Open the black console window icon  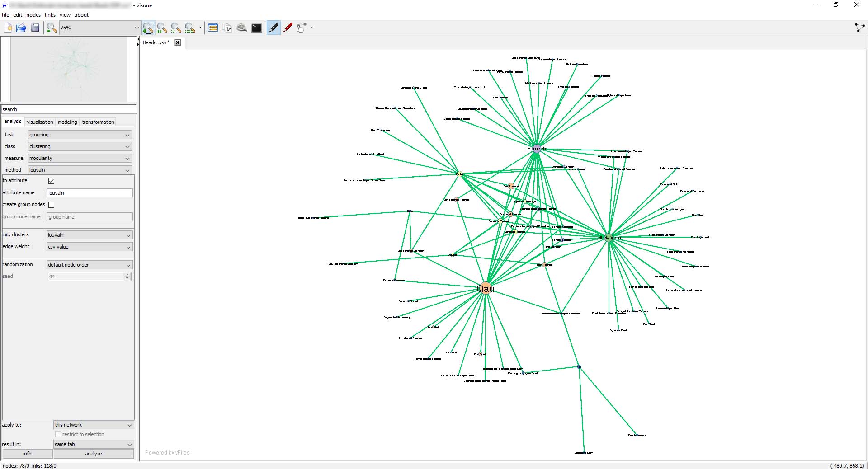(x=256, y=28)
